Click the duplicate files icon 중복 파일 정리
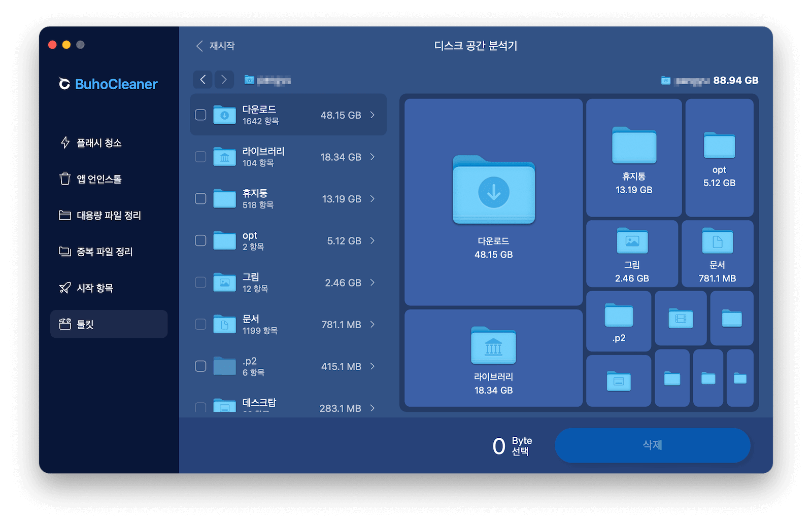 tap(65, 252)
